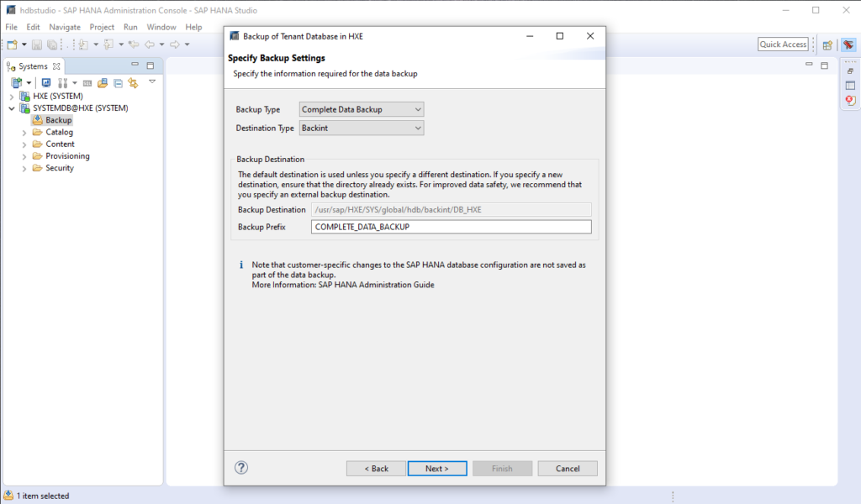Maximize the Backup of Tenant Database dialog
The height and width of the screenshot is (504, 861).
[x=559, y=36]
